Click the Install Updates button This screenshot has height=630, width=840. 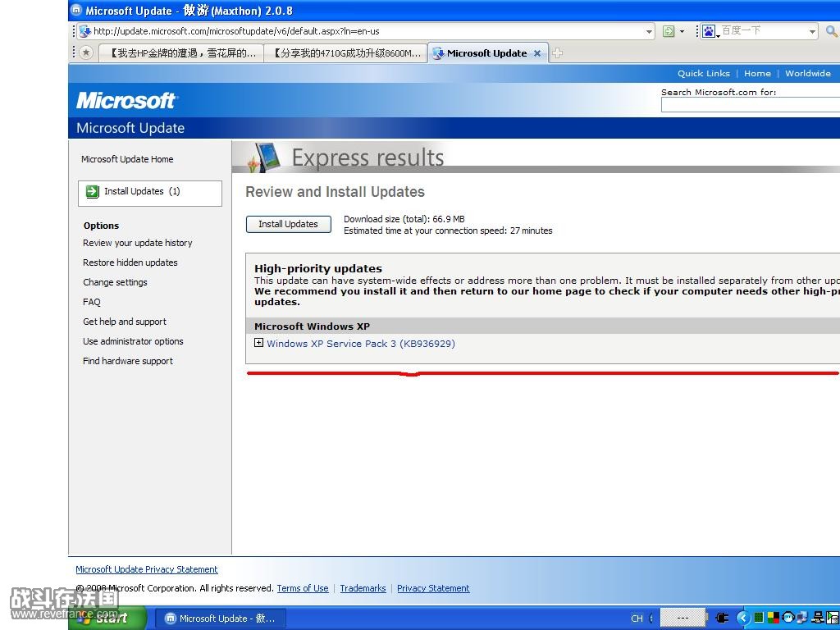tap(288, 224)
